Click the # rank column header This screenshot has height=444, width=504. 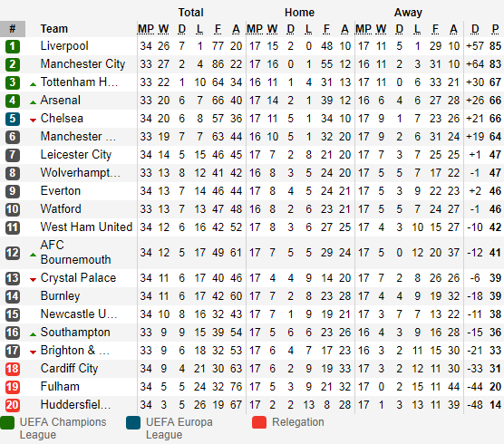click(x=13, y=29)
